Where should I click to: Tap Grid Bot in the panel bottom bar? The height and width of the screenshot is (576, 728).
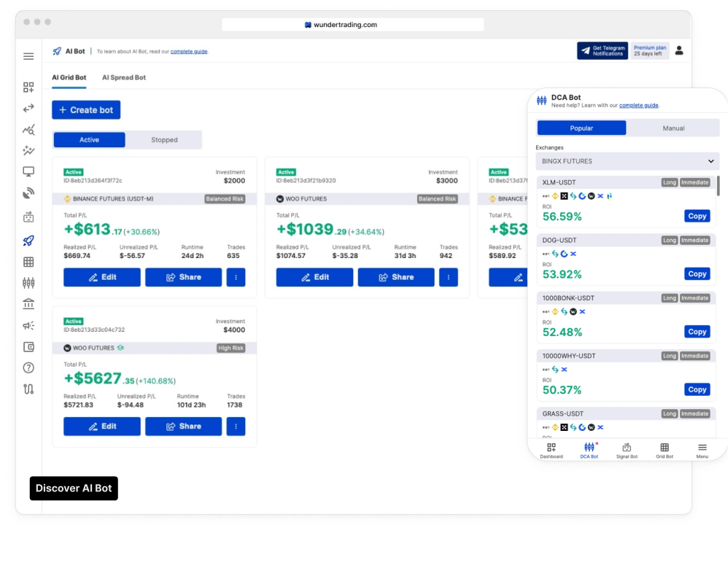click(x=665, y=450)
